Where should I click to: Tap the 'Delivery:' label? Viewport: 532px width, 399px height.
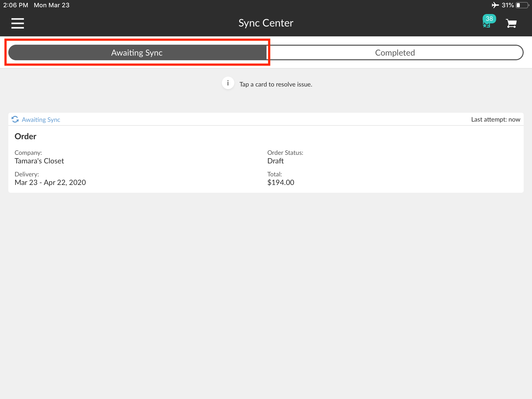(27, 174)
